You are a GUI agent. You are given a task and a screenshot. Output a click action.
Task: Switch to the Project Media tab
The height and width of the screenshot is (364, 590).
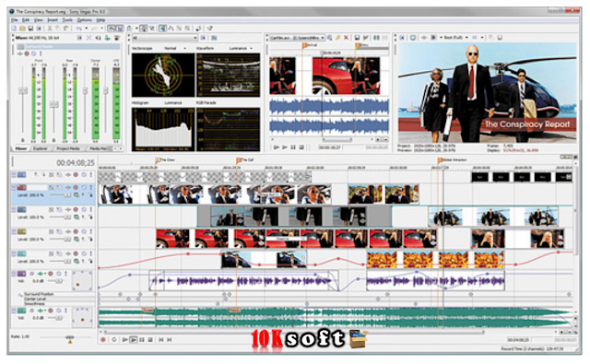pos(68,148)
